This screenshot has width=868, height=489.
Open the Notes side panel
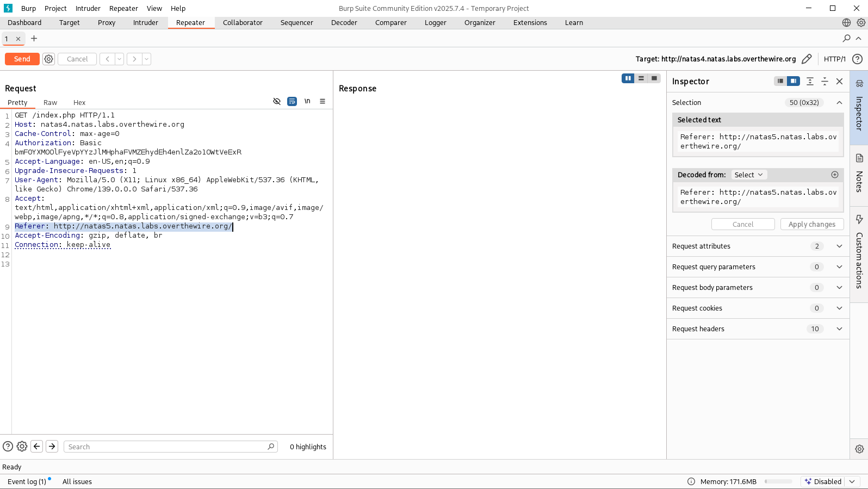point(859,173)
